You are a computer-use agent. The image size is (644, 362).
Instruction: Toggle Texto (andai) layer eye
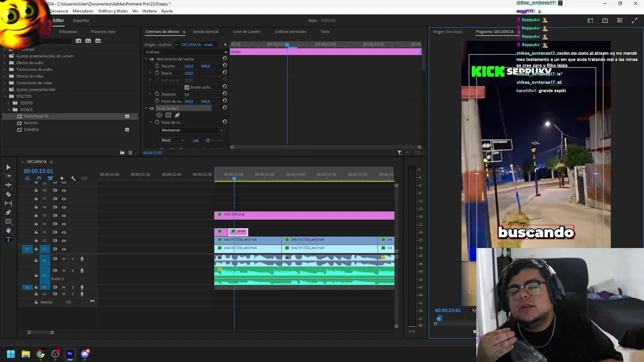click(x=151, y=108)
